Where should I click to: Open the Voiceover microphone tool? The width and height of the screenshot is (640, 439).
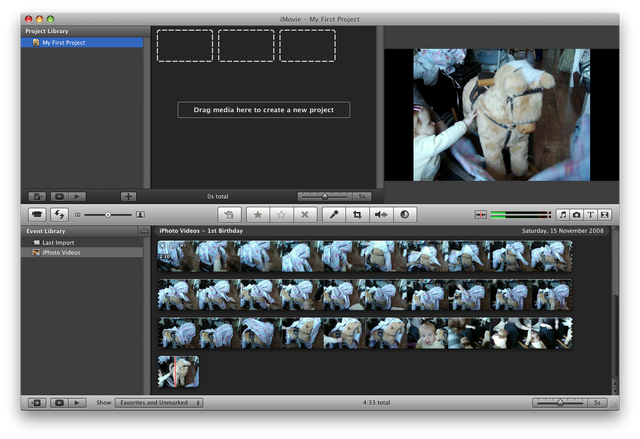pyautogui.click(x=334, y=215)
